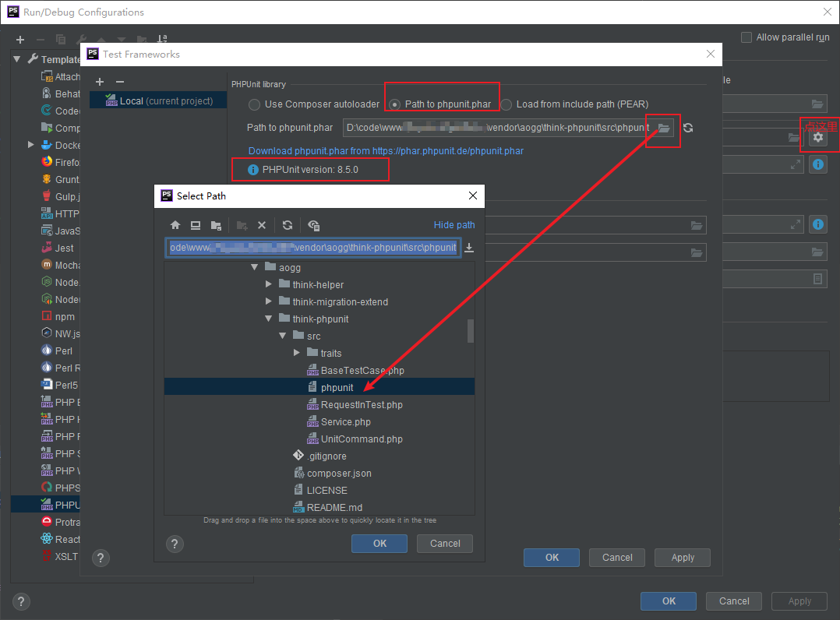Confirm Select Path dialog with OK
This screenshot has height=620, width=840.
379,544
